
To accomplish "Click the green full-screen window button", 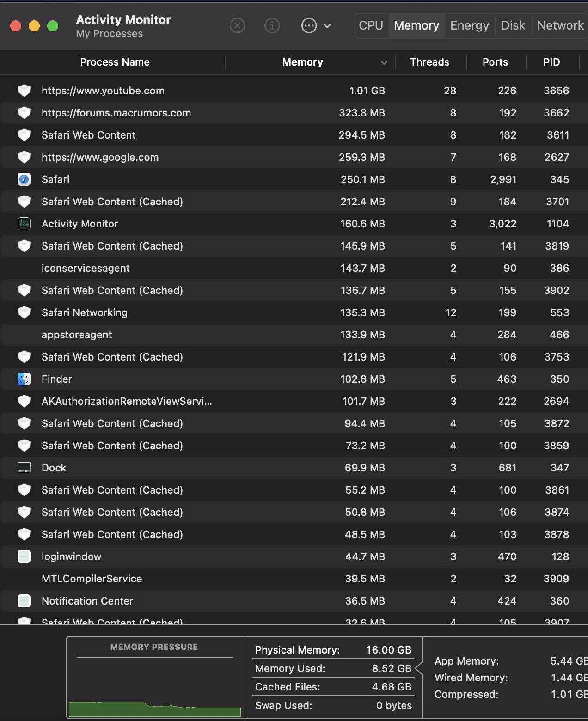I will coord(53,26).
